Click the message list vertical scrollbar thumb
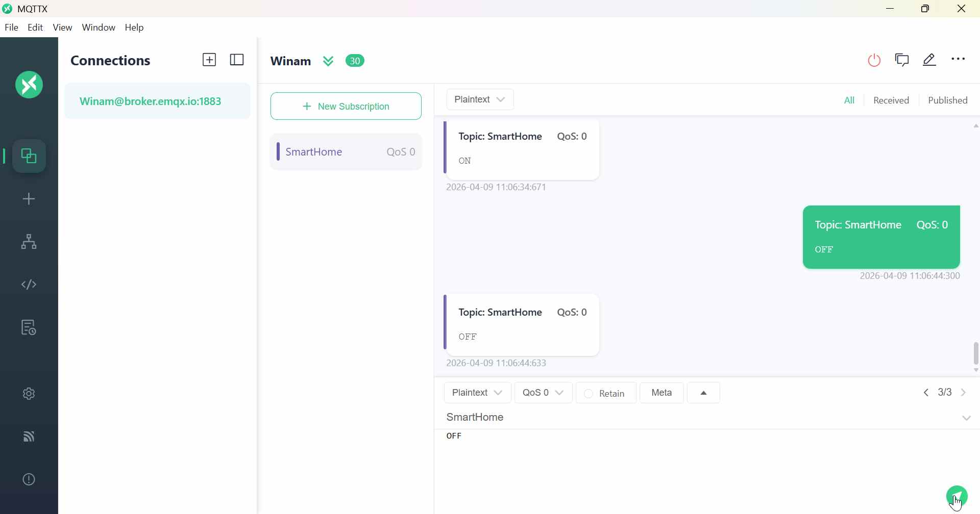980x514 pixels. pyautogui.click(x=976, y=354)
